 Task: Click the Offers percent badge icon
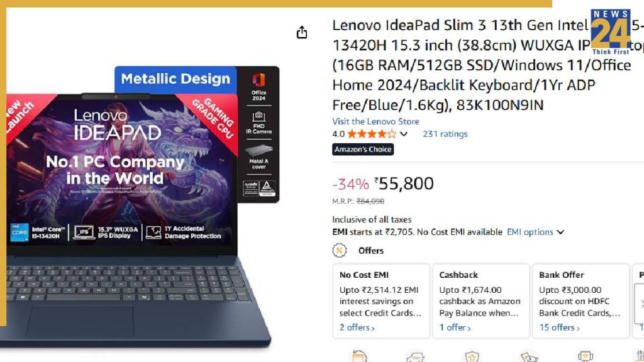pos(340,250)
